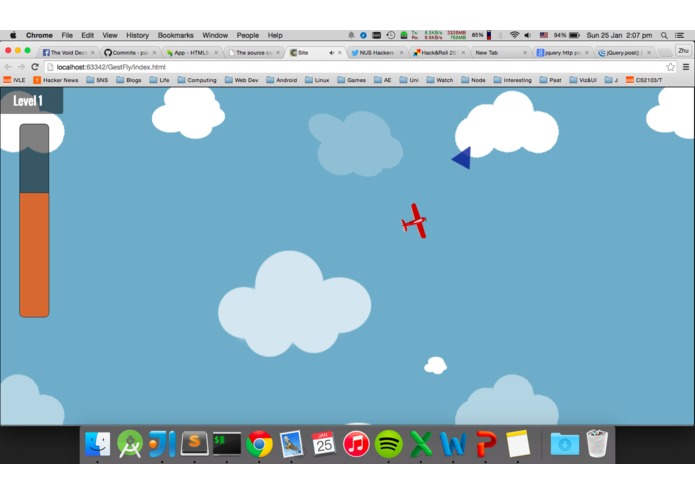Expand the Viz&UI bookmarks folder

583,80
